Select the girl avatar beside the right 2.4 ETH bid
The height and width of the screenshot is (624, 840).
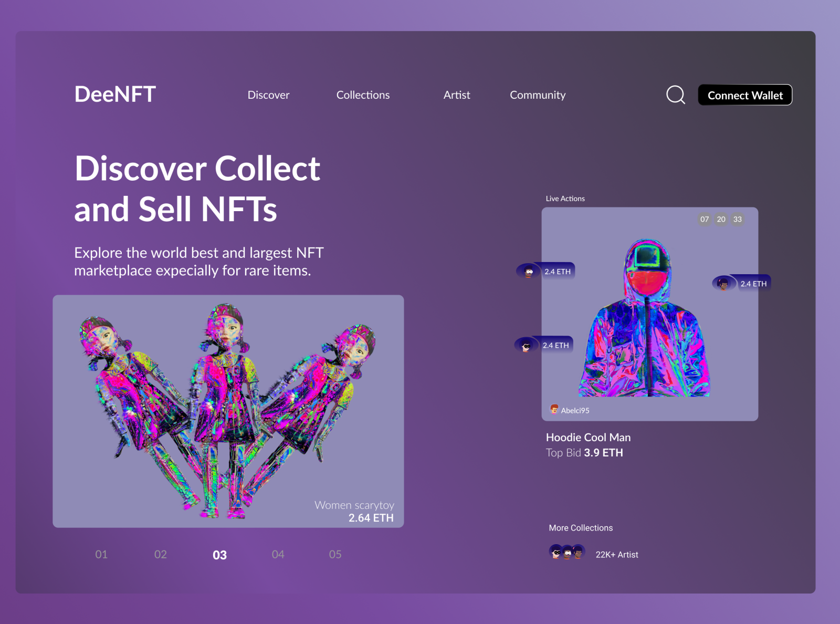pyautogui.click(x=722, y=283)
